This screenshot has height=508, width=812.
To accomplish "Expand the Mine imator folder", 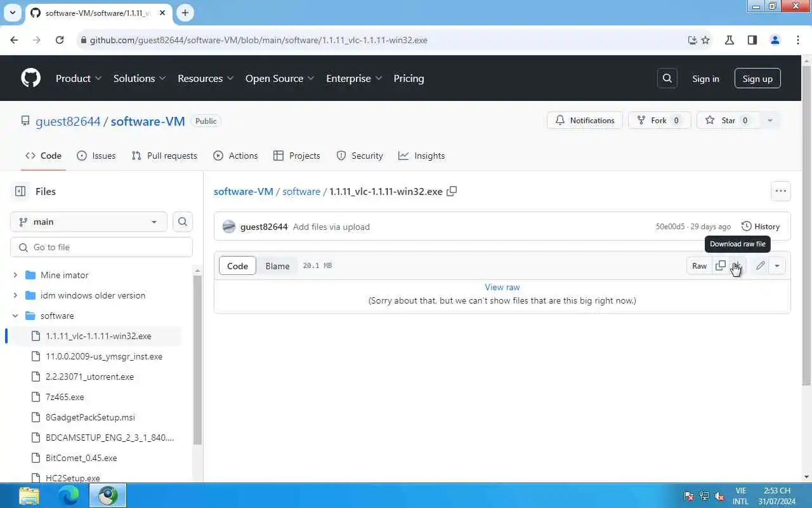I will tap(15, 275).
